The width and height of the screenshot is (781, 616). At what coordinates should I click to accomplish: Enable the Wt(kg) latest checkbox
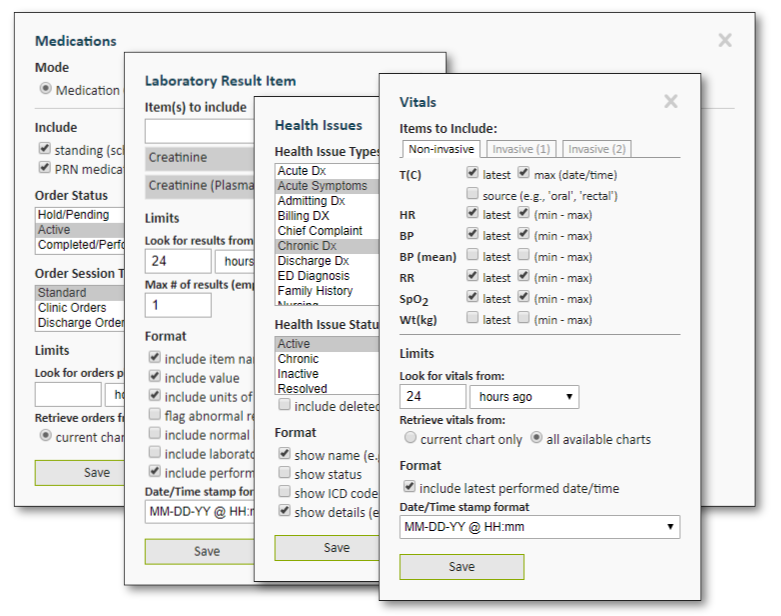(472, 317)
